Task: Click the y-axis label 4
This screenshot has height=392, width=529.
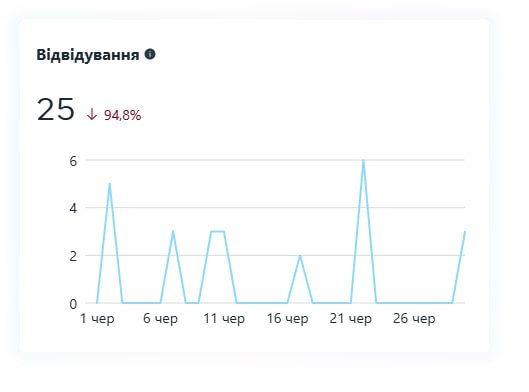Action: point(73,208)
